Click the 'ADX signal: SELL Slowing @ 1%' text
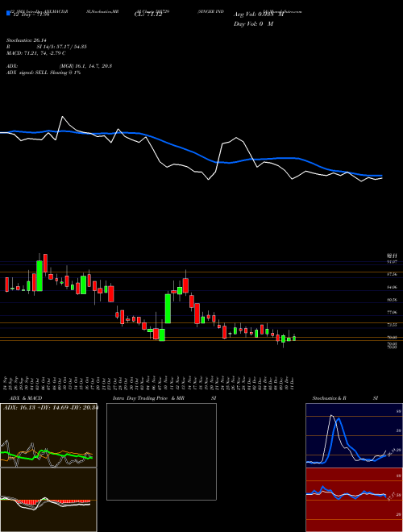Image resolution: width=403 pixels, height=532 pixels. pos(44,73)
